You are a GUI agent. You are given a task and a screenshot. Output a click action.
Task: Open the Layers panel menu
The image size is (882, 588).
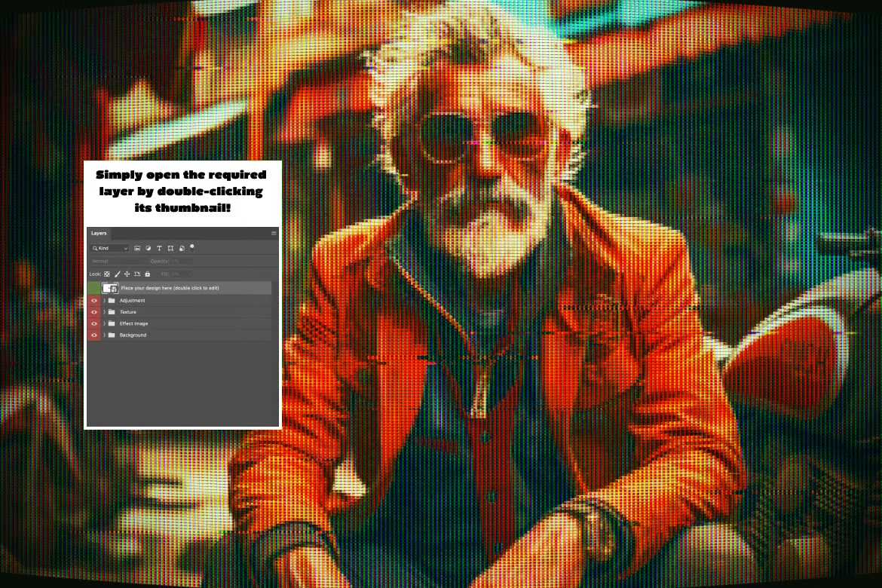pos(273,233)
